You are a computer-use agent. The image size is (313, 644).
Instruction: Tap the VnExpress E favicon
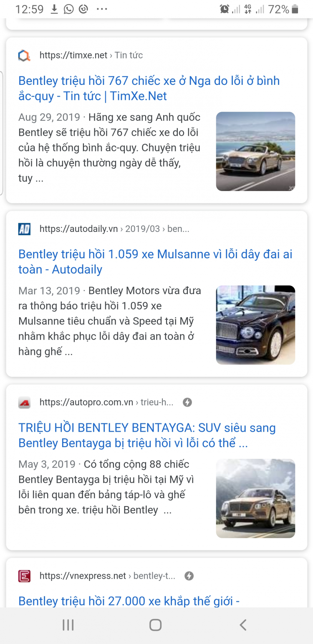(x=24, y=576)
